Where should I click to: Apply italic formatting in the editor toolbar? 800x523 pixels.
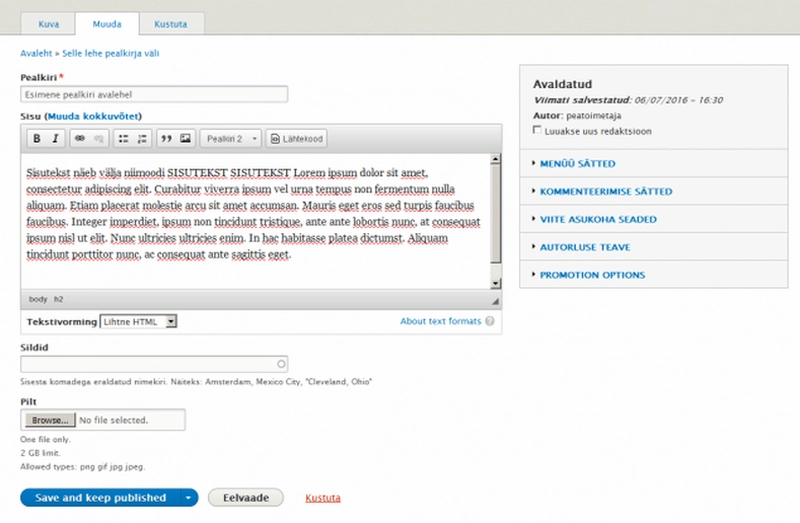tap(56, 138)
